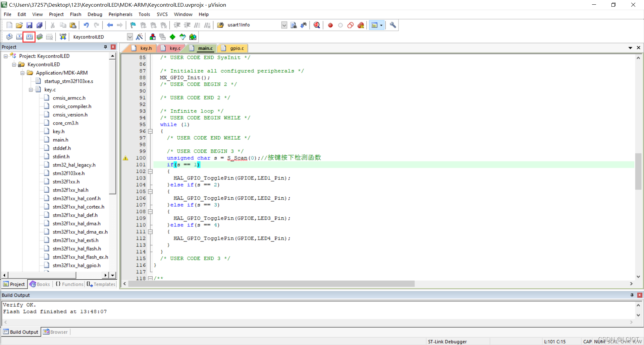The image size is (644, 345).
Task: Open the find text dropdown arrow
Action: coord(284,25)
